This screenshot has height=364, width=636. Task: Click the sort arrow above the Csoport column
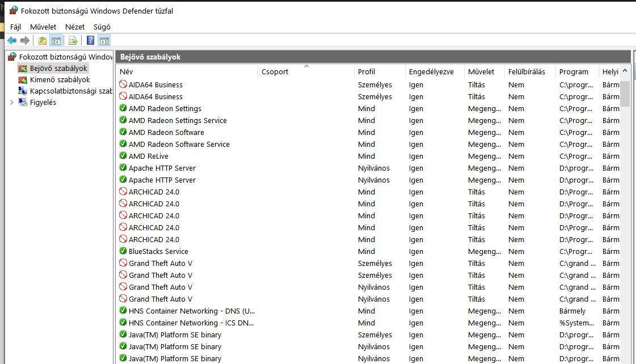306,66
